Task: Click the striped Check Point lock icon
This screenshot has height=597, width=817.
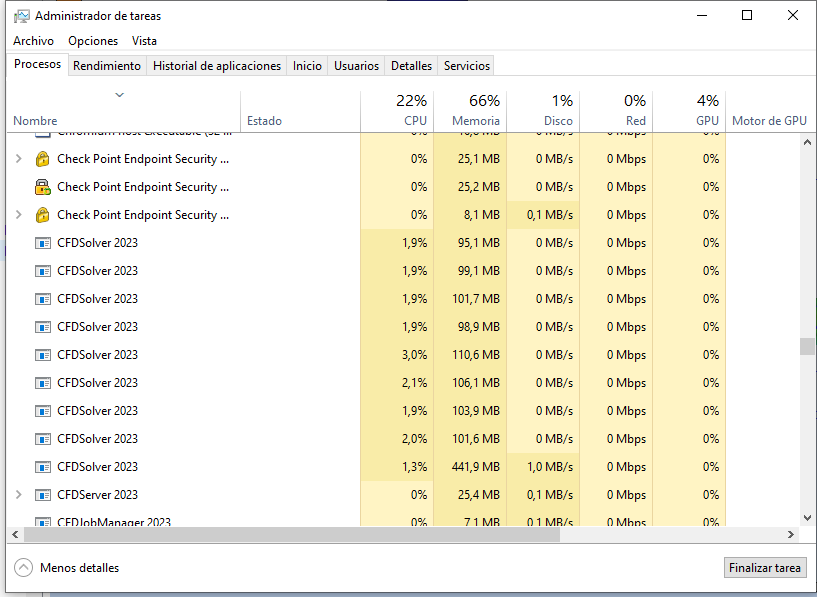Action: click(42, 186)
